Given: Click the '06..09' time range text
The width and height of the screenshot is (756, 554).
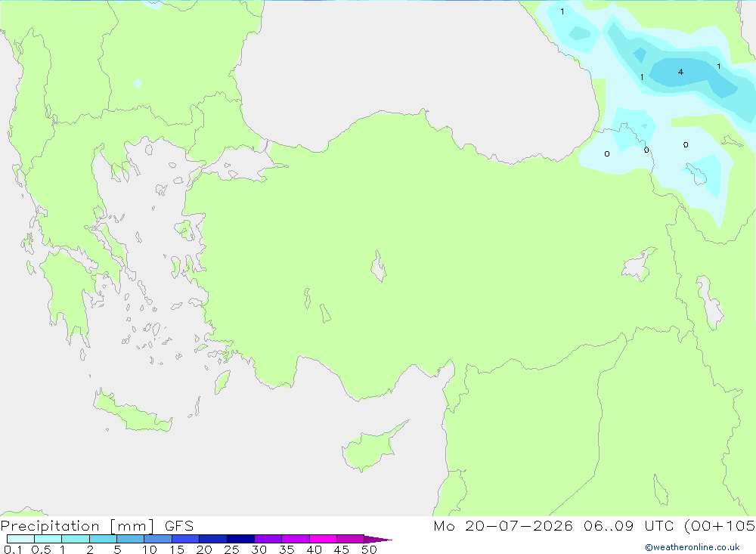Looking at the screenshot, I should (x=609, y=525).
